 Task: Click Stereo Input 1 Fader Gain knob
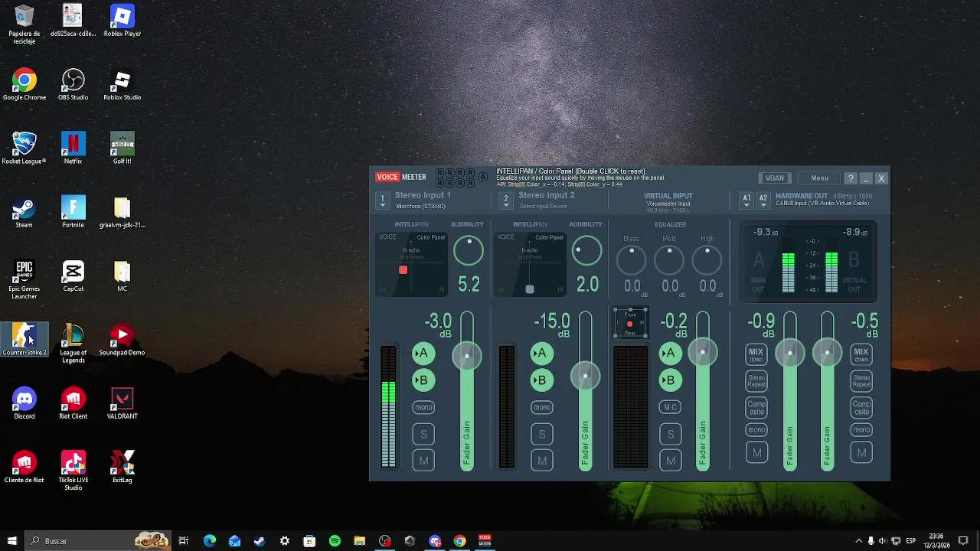[x=467, y=356]
